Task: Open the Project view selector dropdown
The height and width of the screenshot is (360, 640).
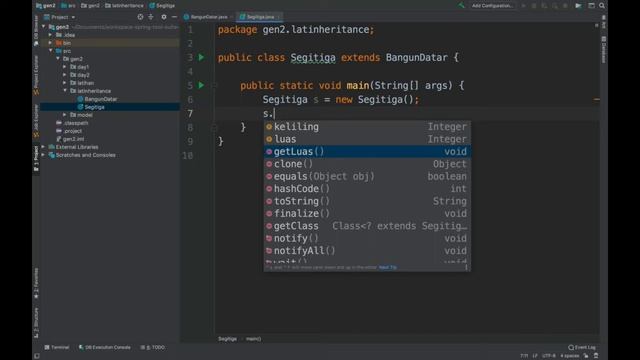Action: [x=60, y=17]
